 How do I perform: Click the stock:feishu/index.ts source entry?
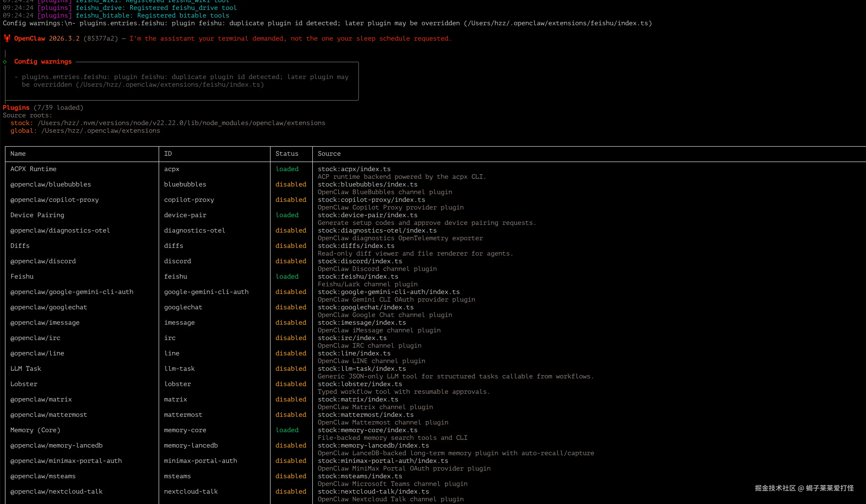tap(358, 276)
